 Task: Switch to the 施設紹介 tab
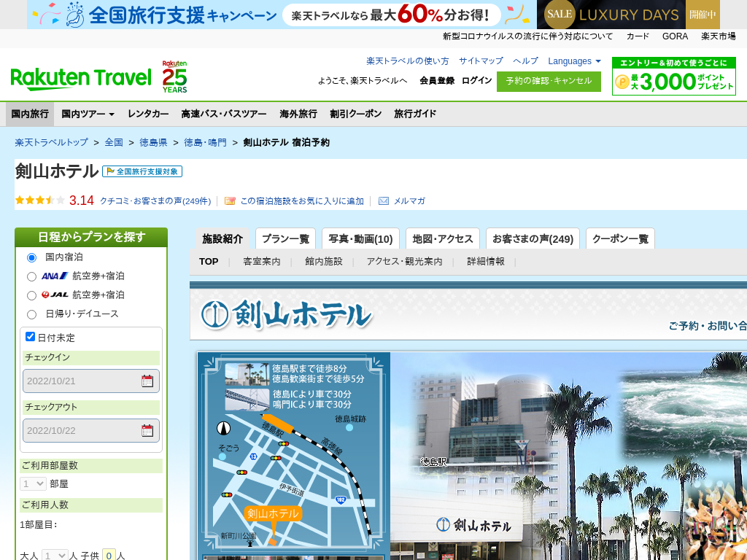tap(222, 238)
